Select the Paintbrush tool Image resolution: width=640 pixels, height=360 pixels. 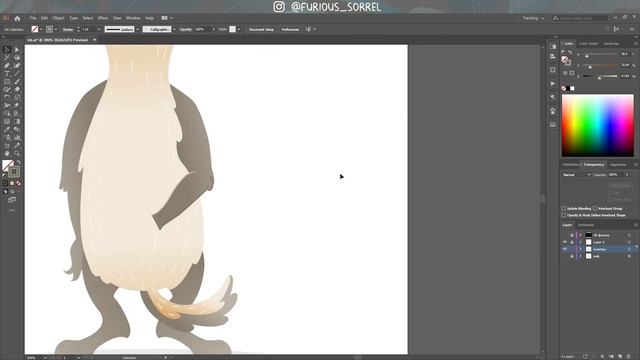pyautogui.click(x=17, y=82)
